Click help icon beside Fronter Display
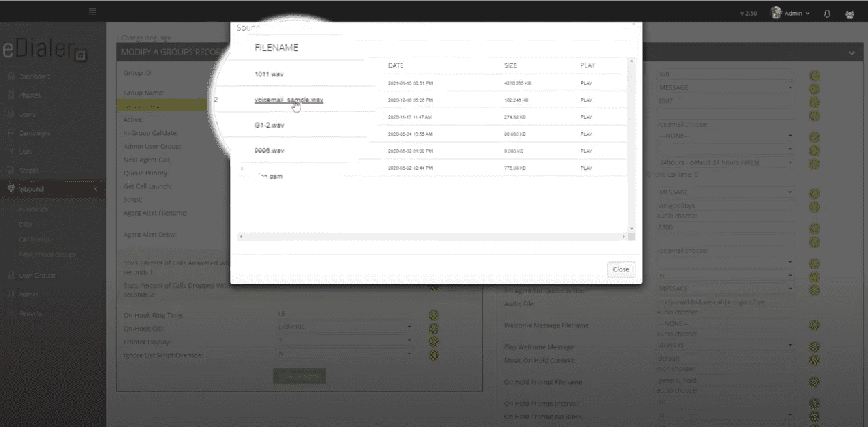This screenshot has height=427, width=868. tap(433, 342)
